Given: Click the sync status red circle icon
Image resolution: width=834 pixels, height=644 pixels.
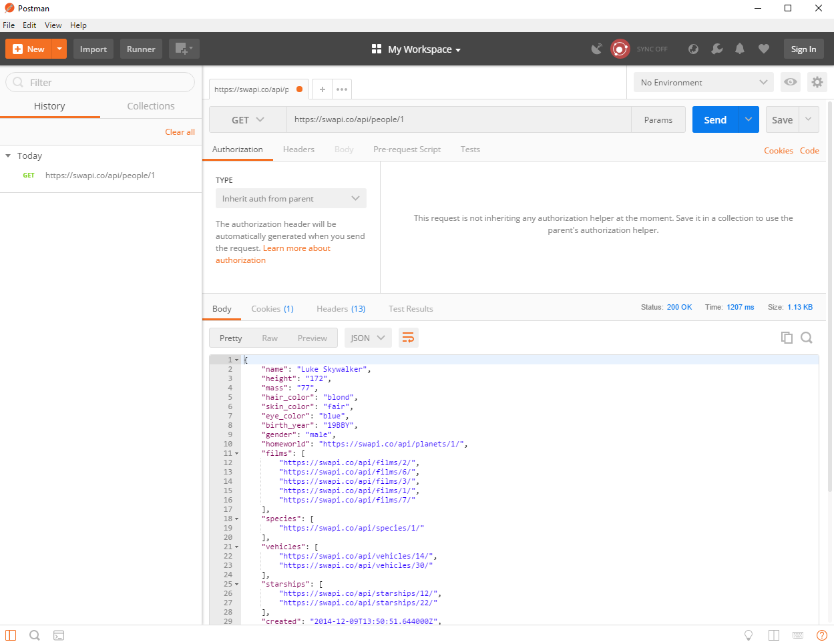Looking at the screenshot, I should [x=620, y=49].
